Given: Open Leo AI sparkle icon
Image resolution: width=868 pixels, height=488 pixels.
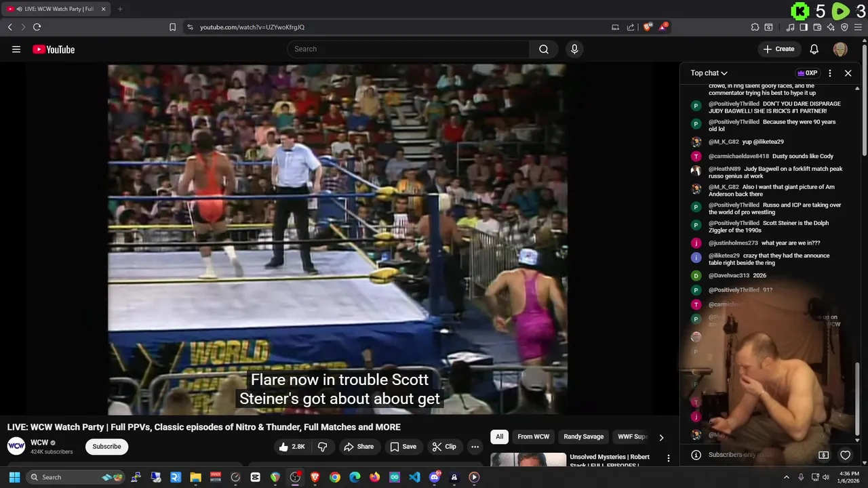Looking at the screenshot, I should point(831,27).
